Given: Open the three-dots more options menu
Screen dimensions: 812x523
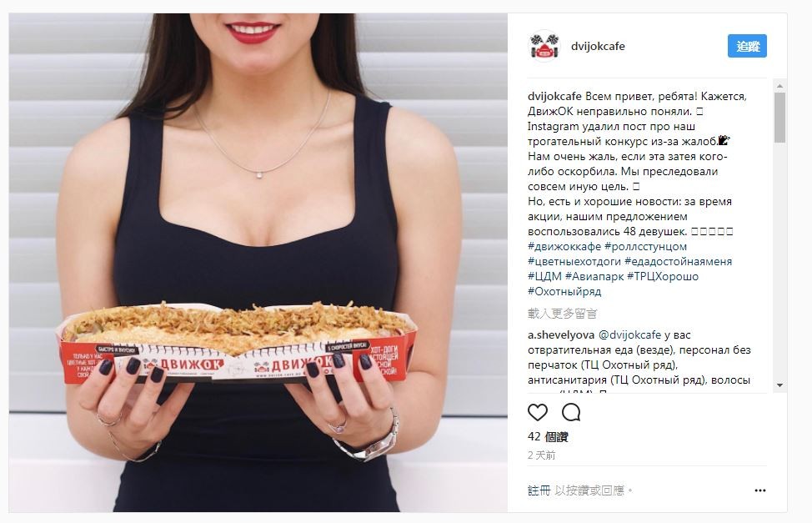Looking at the screenshot, I should (x=759, y=490).
